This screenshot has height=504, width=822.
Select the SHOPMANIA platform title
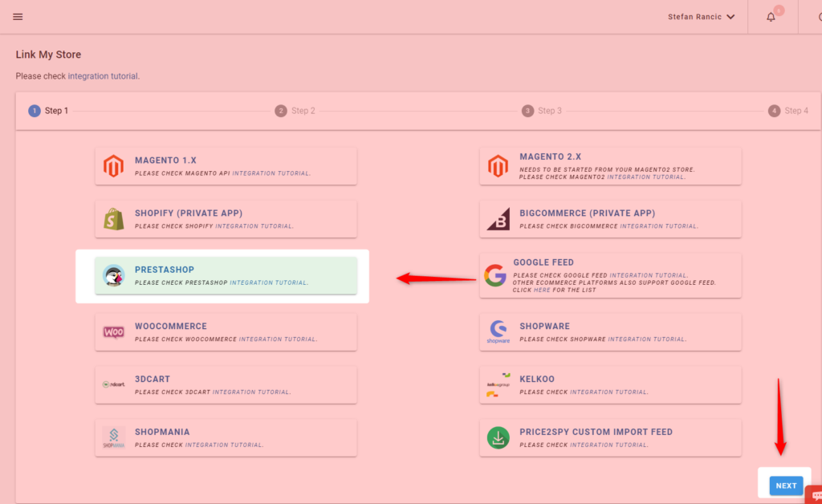click(x=162, y=433)
